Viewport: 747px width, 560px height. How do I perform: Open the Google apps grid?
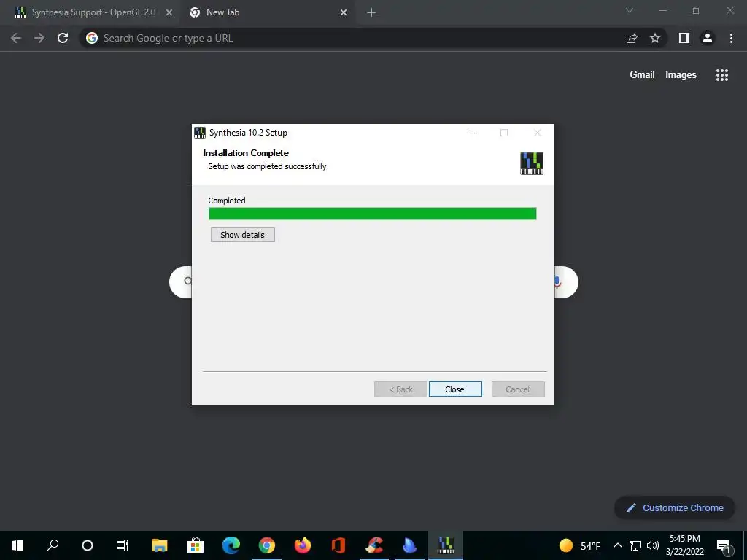coord(722,75)
